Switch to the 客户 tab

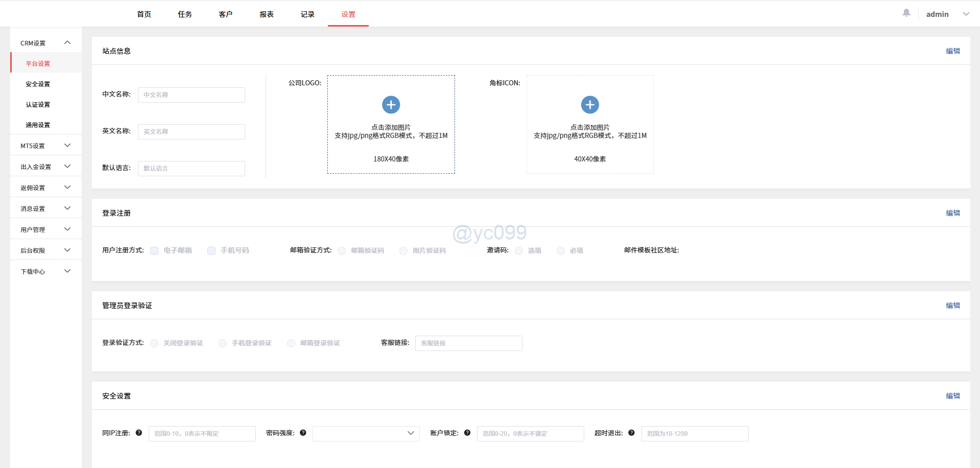tap(226, 14)
